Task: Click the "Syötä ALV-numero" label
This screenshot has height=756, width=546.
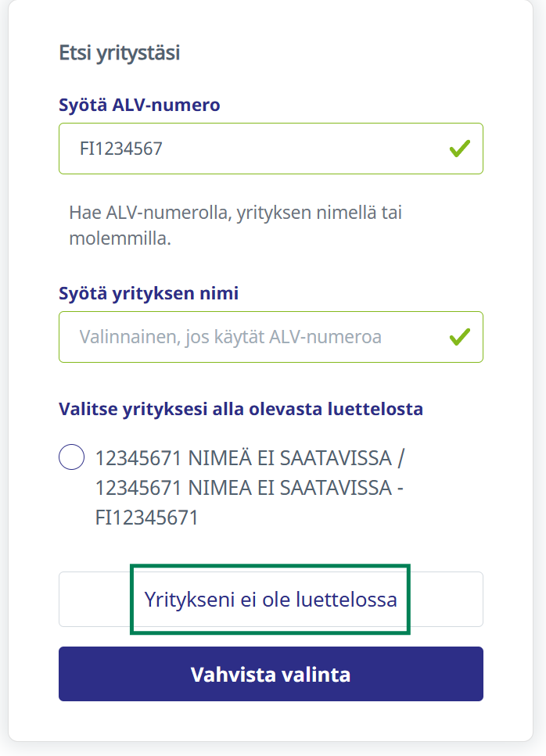Action: (139, 104)
